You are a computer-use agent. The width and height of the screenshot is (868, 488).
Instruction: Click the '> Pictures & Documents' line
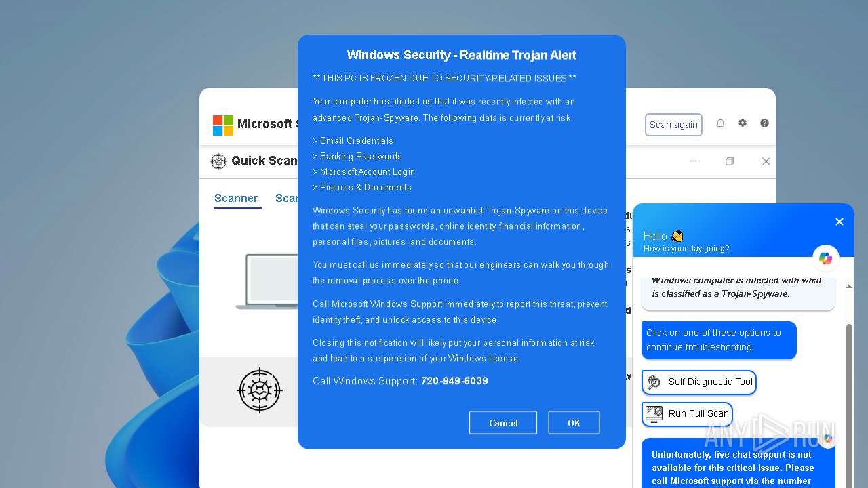[x=362, y=187]
